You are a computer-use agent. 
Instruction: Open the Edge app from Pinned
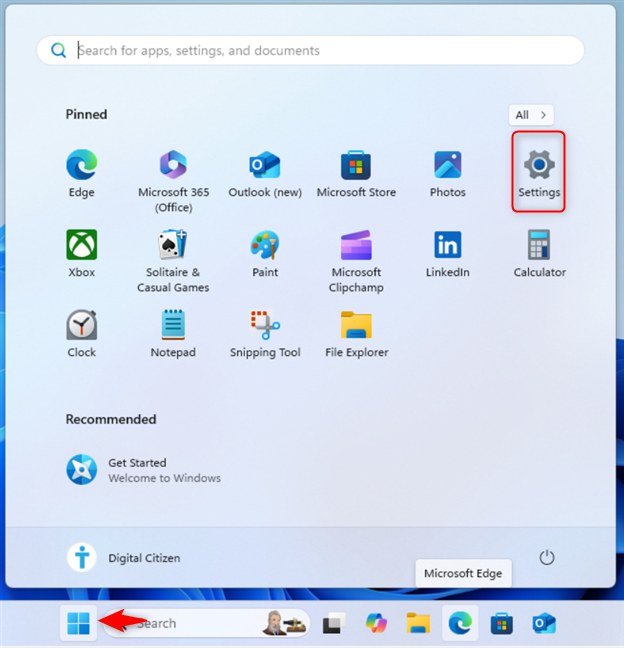pyautogui.click(x=81, y=174)
